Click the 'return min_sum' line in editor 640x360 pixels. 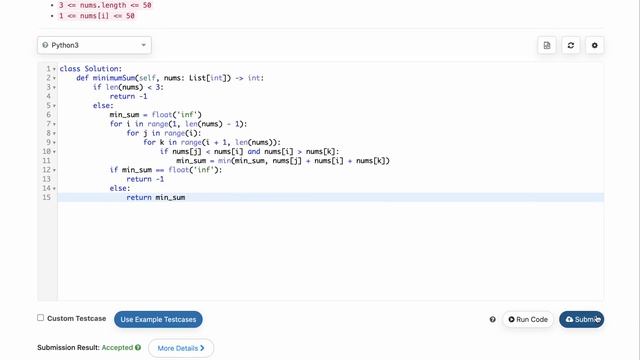click(156, 197)
